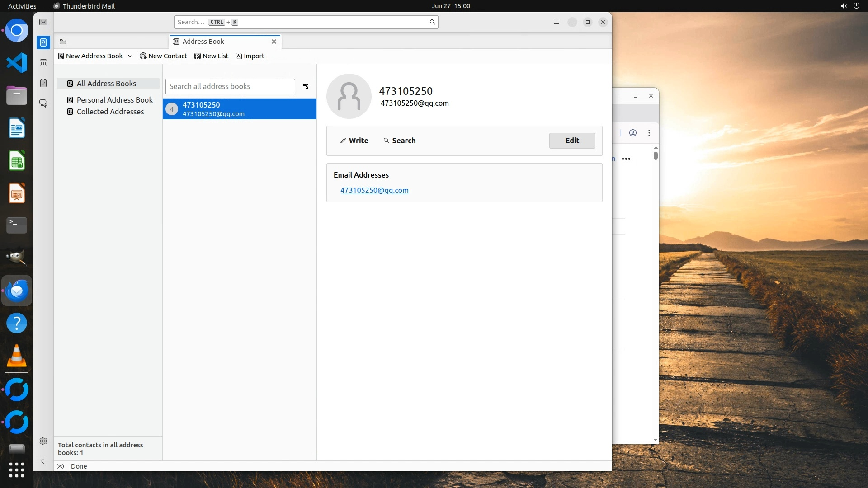868x488 pixels.
Task: Click New Contact toolbar button
Action: pyautogui.click(x=164, y=56)
